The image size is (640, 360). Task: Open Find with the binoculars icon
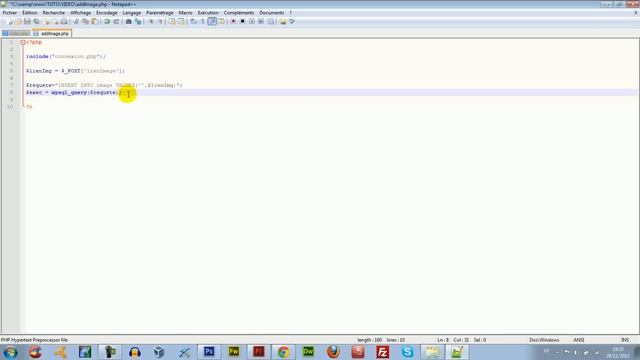129,21
